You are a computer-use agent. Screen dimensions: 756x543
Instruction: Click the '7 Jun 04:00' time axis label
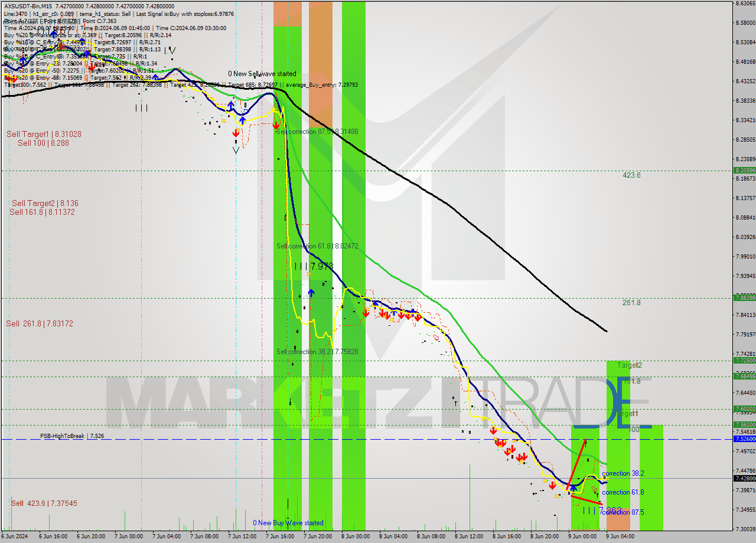tap(167, 537)
